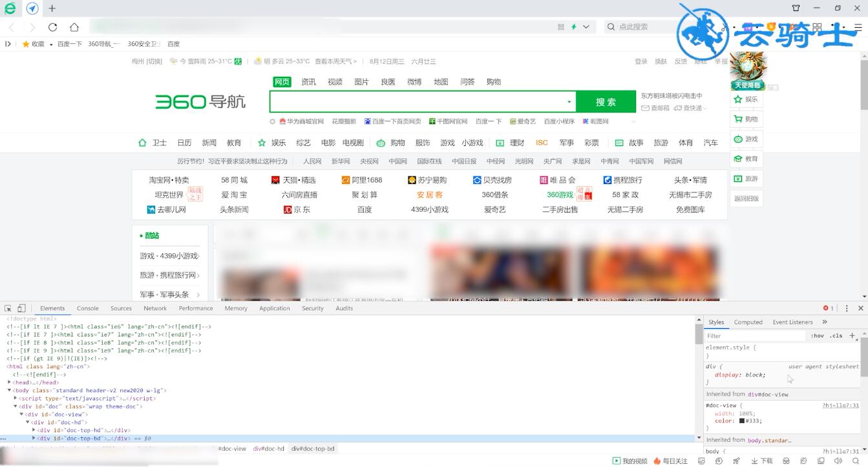Toggle .cls class editor

[836, 336]
